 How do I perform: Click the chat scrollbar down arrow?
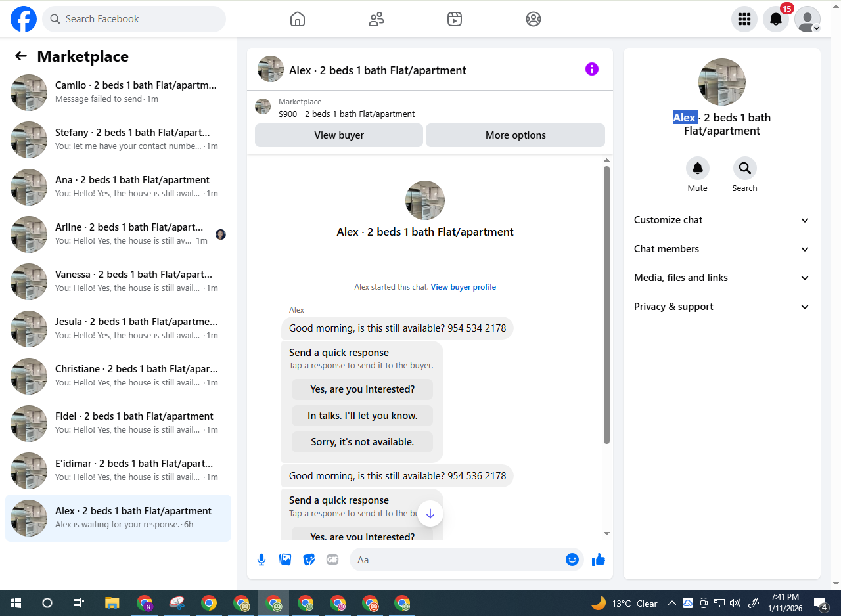pyautogui.click(x=606, y=533)
